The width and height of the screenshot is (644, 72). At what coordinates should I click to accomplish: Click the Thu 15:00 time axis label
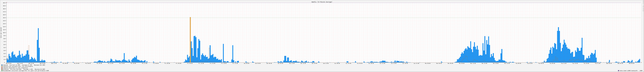(x=122, y=63)
